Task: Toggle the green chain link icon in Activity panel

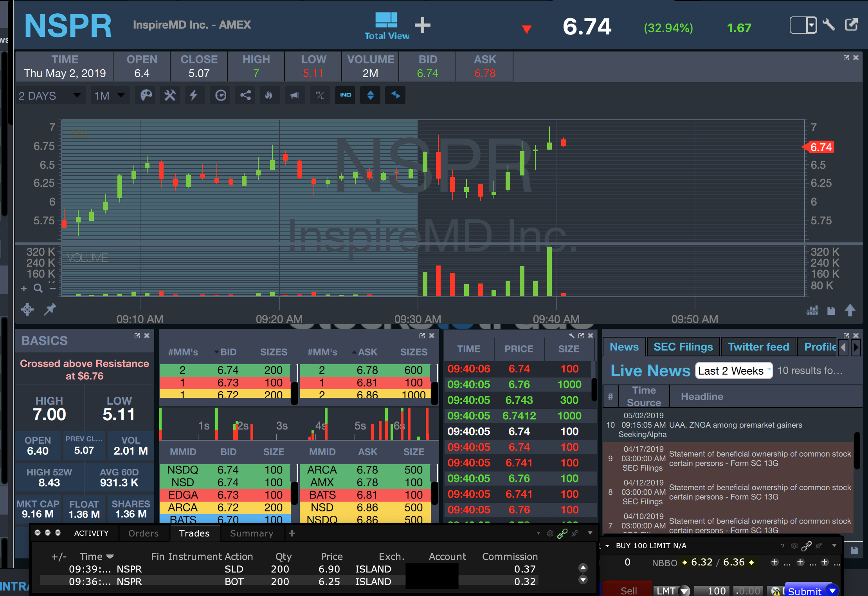Action: tap(562, 533)
